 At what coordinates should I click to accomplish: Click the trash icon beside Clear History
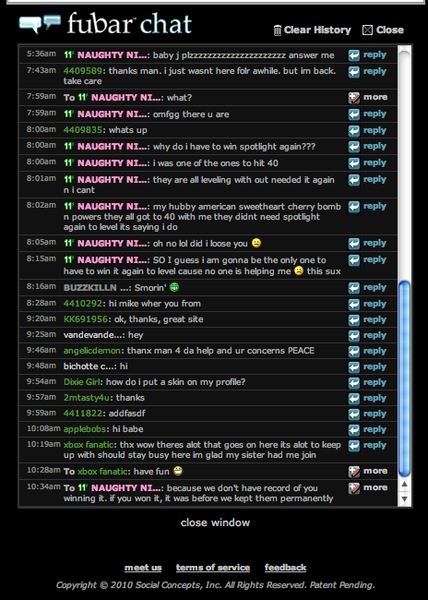[278, 30]
